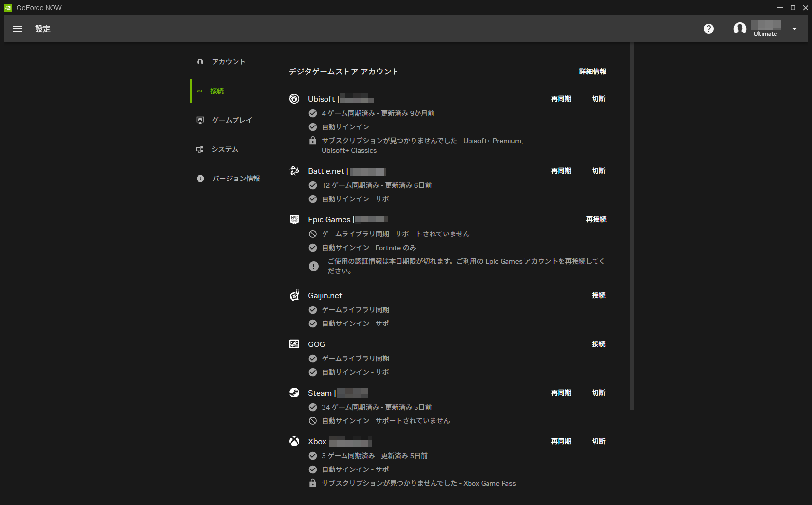
Task: Resync the Ubisoft account with 再同期
Action: [x=561, y=99]
